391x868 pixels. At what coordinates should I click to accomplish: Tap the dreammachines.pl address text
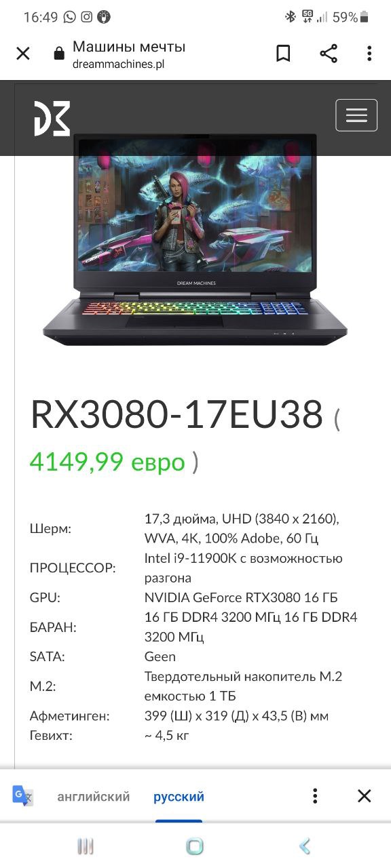[x=118, y=64]
